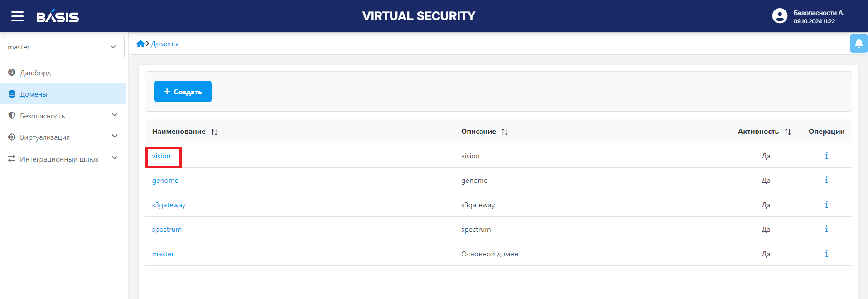Expand the Безопасность sidebar section
Image resolution: width=868 pixels, height=299 pixels.
point(115,115)
